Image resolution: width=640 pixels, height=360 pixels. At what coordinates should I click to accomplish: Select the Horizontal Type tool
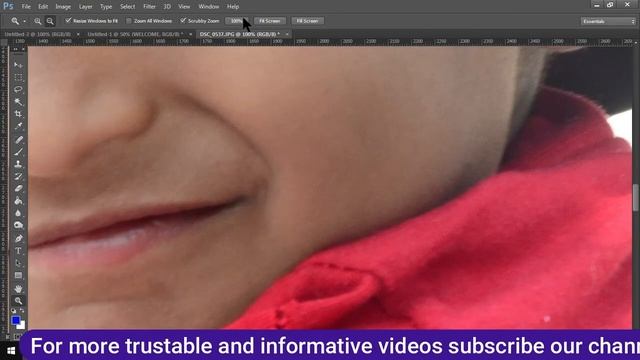[18, 251]
